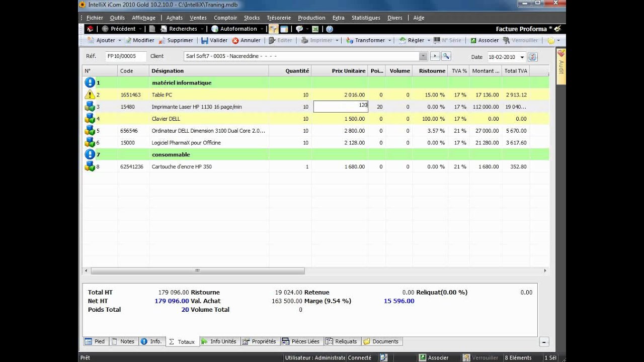The image size is (644, 362).
Task: Open the Aide menu
Action: 419,18
